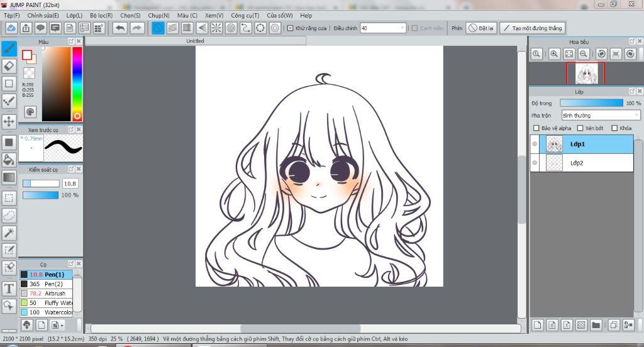Select layer Lớp2 in the layer list
The height and width of the screenshot is (347, 644).
click(x=582, y=163)
